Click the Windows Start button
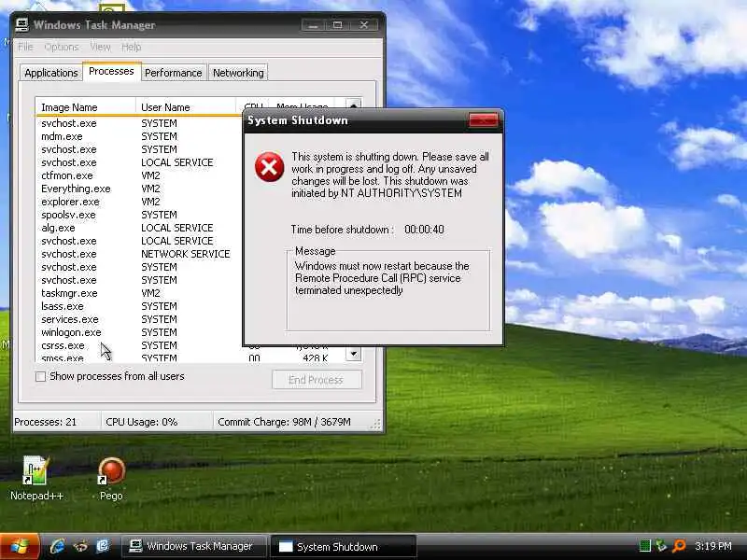The width and height of the screenshot is (747, 560). (x=20, y=547)
